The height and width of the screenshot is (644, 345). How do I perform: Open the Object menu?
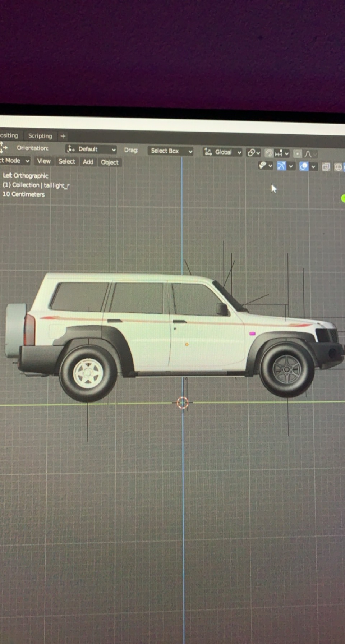click(x=110, y=162)
